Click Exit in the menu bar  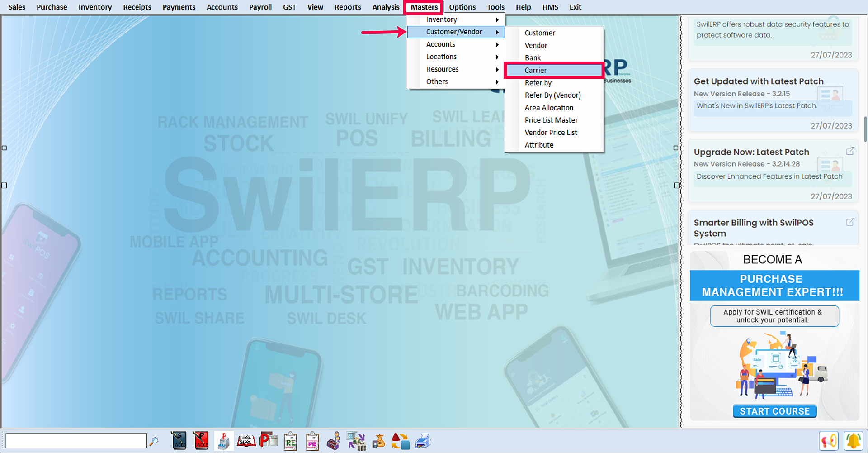575,7
